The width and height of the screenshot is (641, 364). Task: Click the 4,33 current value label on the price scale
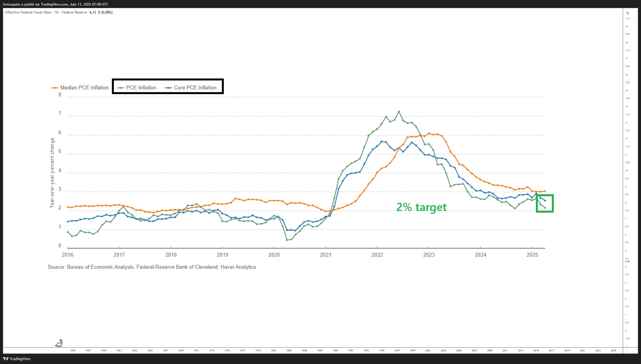pos(627,261)
